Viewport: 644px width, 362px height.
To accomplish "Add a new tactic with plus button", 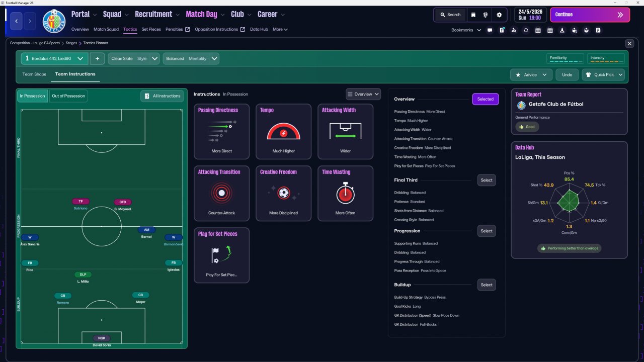I will pos(97,58).
